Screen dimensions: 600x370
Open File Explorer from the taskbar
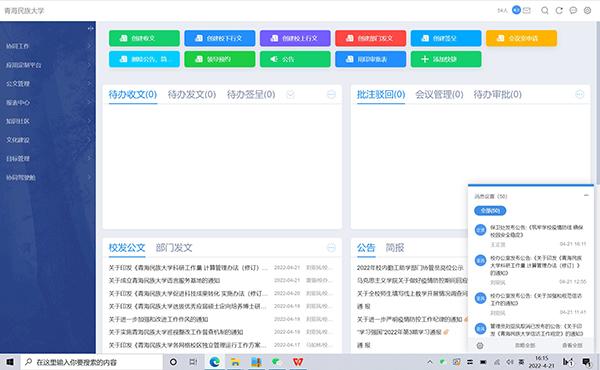pos(235,362)
